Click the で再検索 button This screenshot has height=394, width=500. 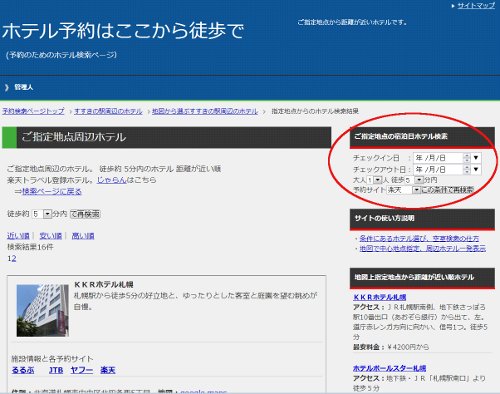pos(85,214)
